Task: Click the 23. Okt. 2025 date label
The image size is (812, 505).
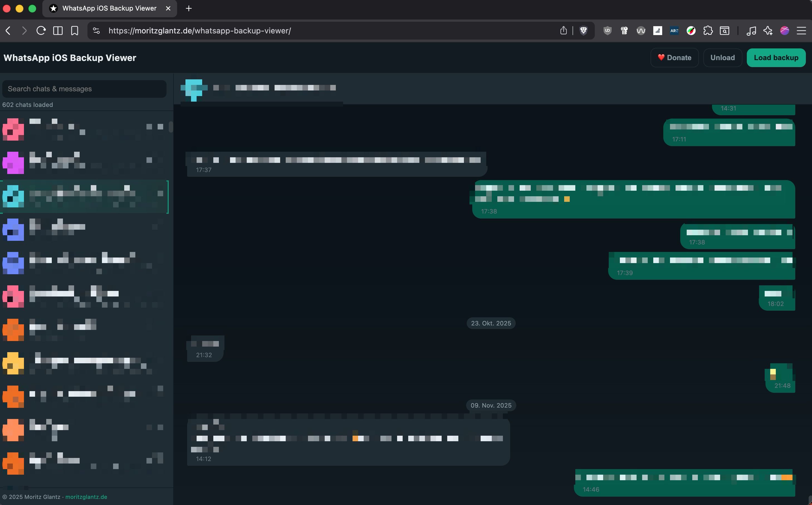Action: tap(491, 323)
